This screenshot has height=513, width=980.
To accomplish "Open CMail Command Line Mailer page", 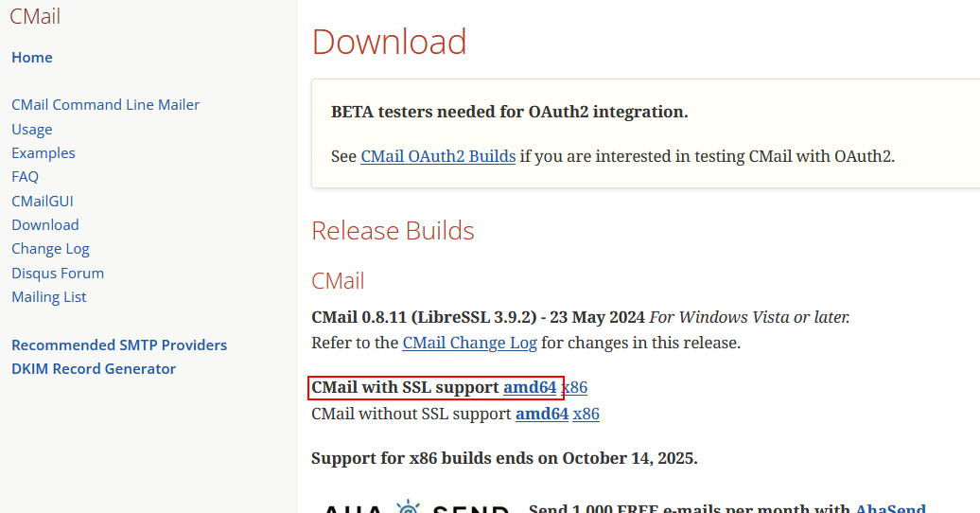I will pos(106,104).
